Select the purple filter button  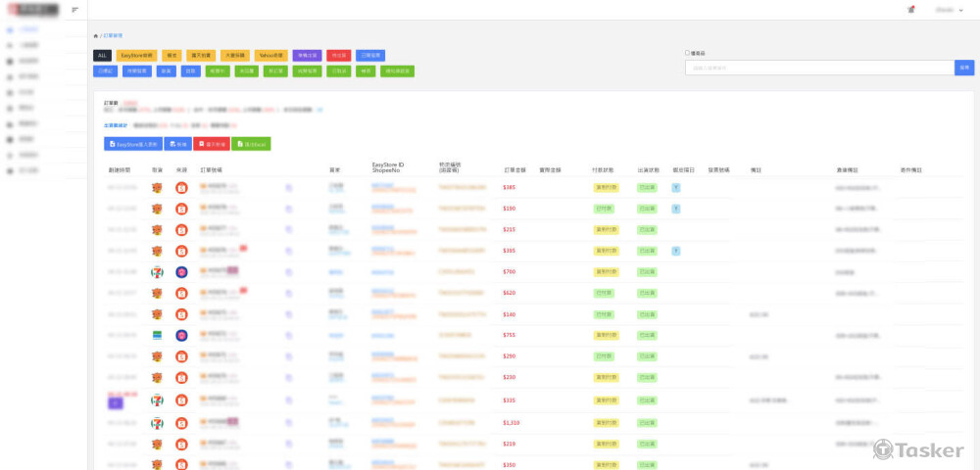pos(307,56)
